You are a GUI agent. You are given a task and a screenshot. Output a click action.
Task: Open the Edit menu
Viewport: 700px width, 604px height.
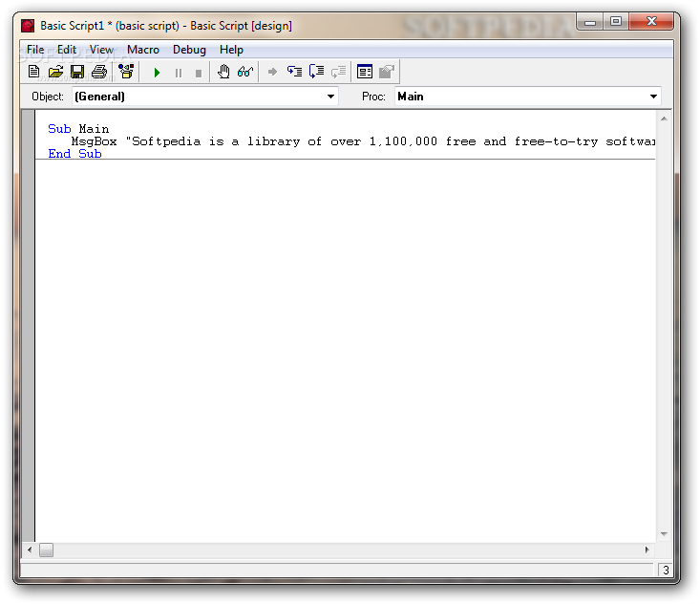pyautogui.click(x=67, y=50)
